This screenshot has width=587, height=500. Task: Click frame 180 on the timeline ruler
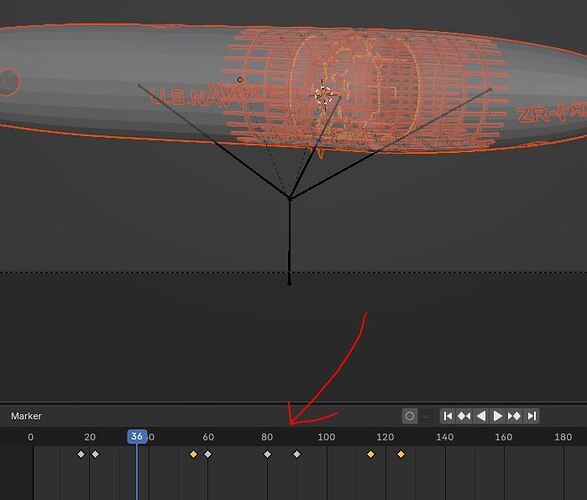(x=563, y=437)
